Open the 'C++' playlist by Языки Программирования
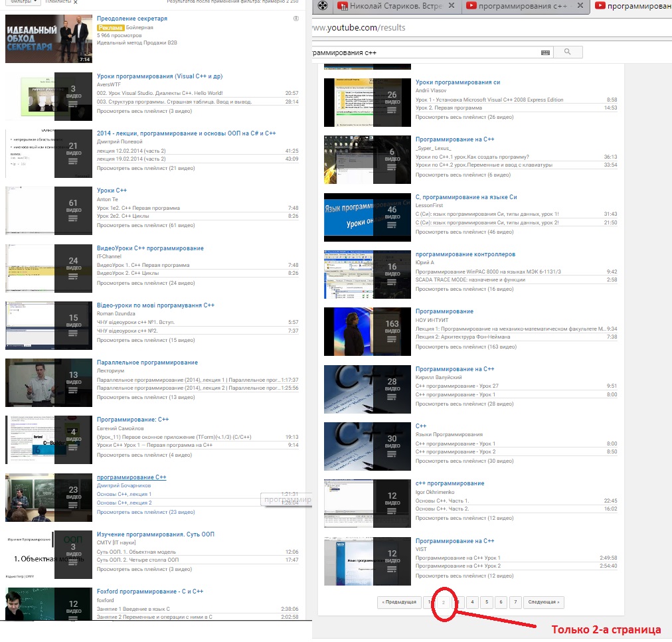This screenshot has height=642, width=672. (421, 426)
